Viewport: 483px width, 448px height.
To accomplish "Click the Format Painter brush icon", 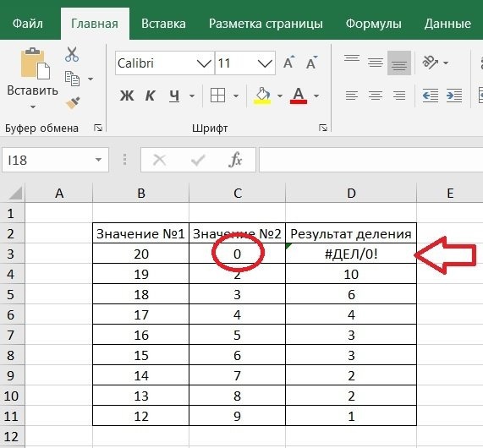I will pos(73,103).
